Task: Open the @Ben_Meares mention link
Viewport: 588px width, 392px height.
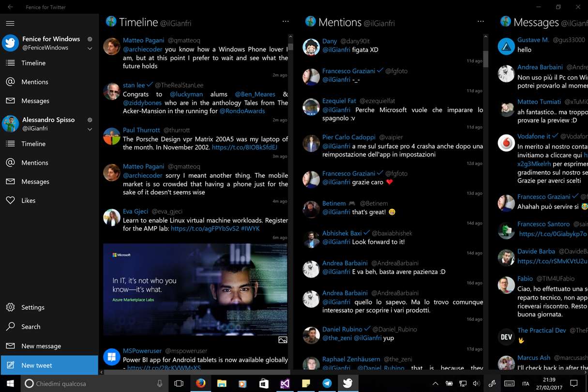Action: [255, 94]
